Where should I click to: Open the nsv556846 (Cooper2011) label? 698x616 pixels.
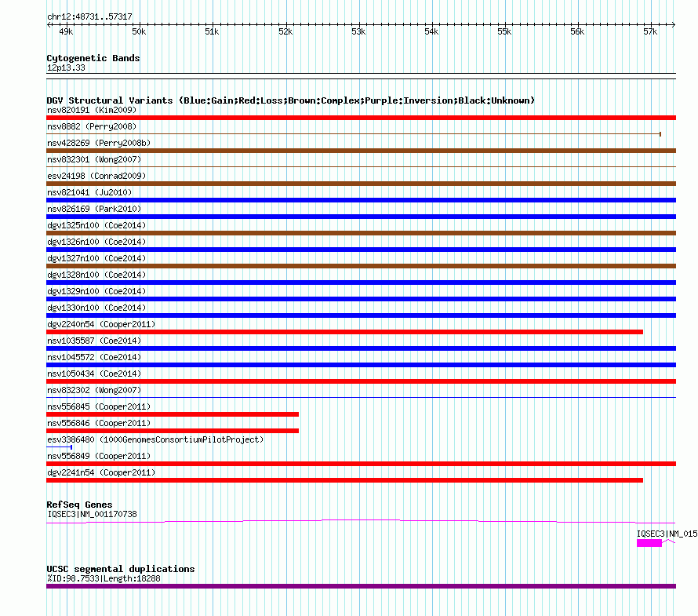pos(99,423)
